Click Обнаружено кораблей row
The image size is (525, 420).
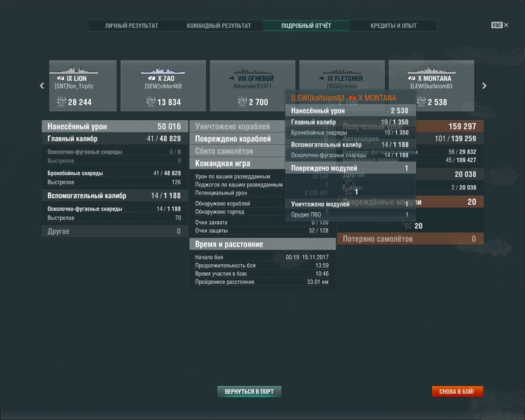(x=262, y=203)
